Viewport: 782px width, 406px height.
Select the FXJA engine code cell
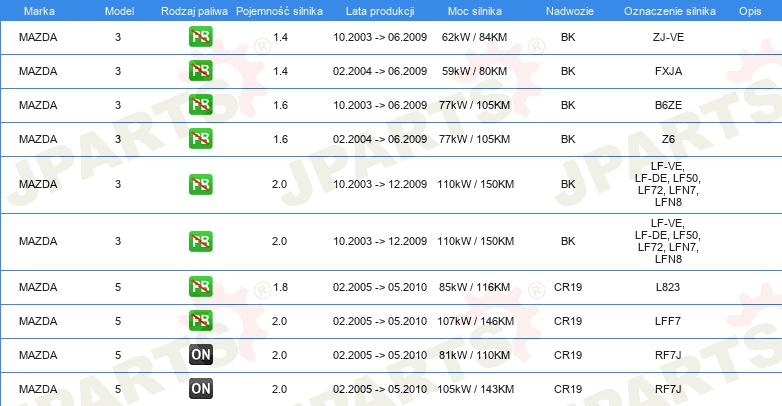tap(668, 71)
